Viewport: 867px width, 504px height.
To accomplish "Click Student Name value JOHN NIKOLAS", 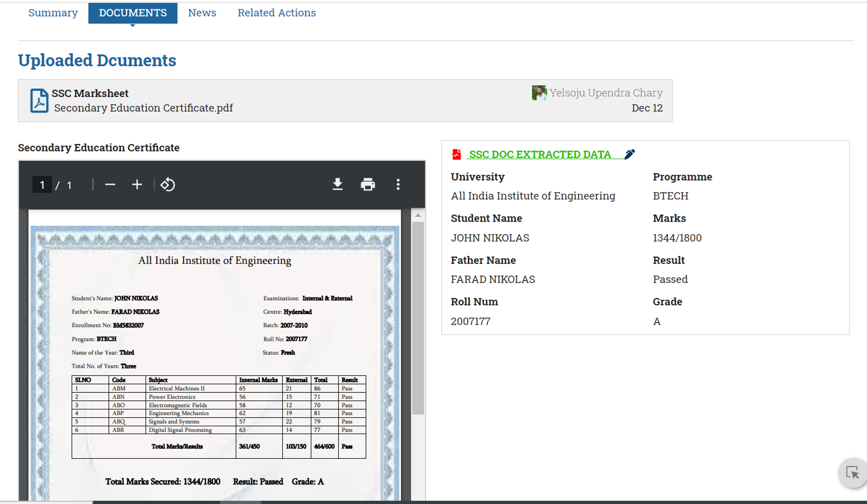I will pos(490,238).
